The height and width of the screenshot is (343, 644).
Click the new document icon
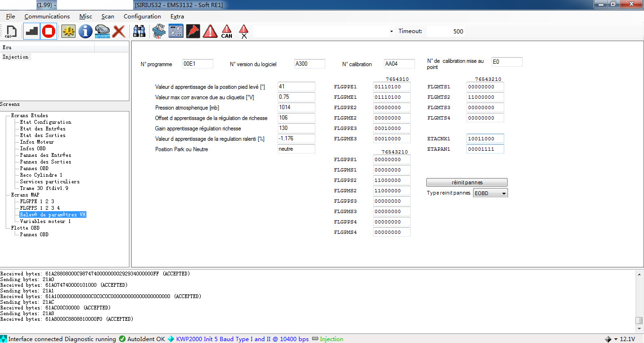tap(12, 31)
